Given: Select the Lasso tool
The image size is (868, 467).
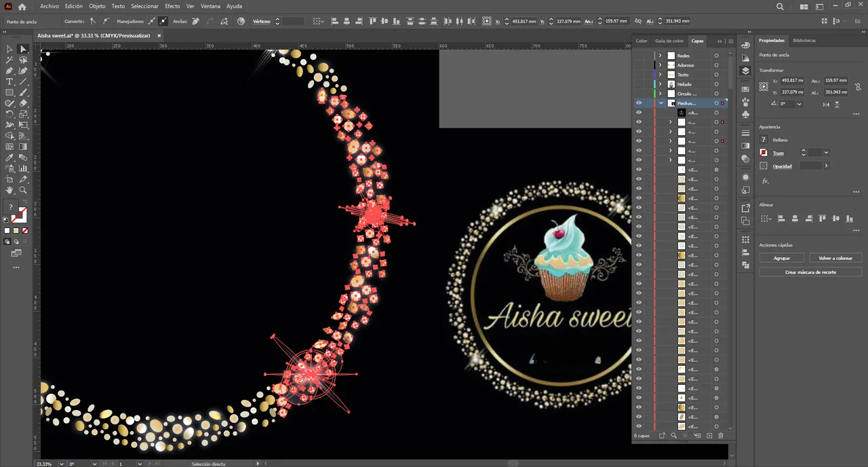Looking at the screenshot, I should coord(23,60).
